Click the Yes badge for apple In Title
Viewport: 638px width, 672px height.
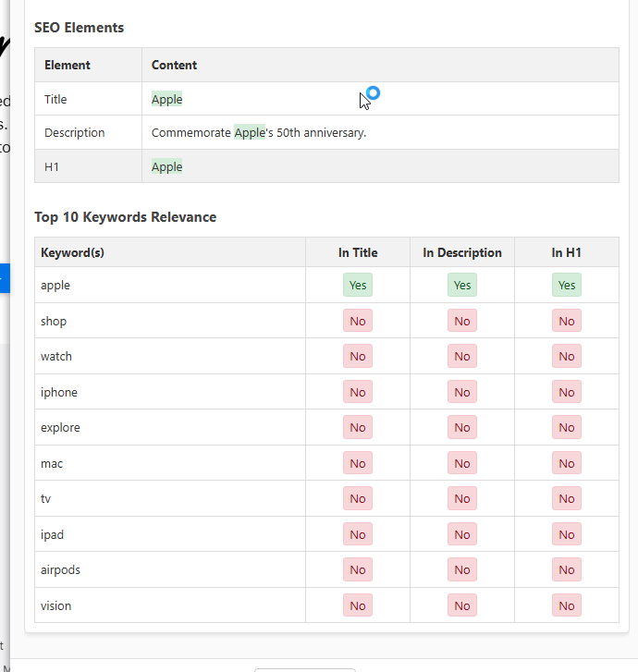pos(358,286)
